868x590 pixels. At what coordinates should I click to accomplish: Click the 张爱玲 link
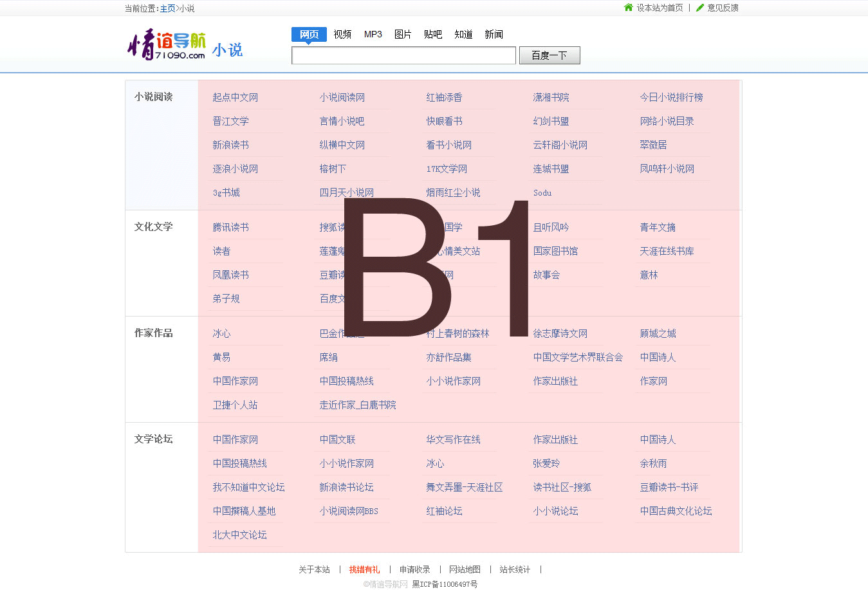pyautogui.click(x=547, y=463)
